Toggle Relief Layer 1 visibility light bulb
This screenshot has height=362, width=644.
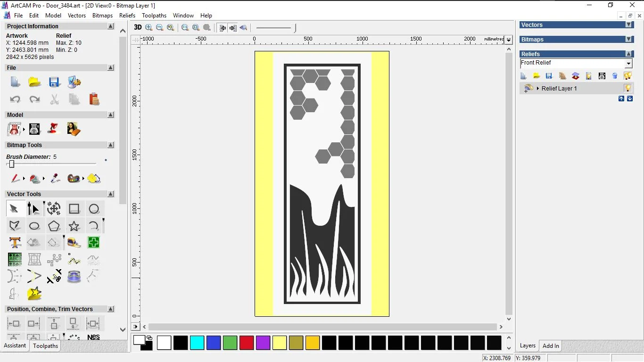pyautogui.click(x=627, y=88)
